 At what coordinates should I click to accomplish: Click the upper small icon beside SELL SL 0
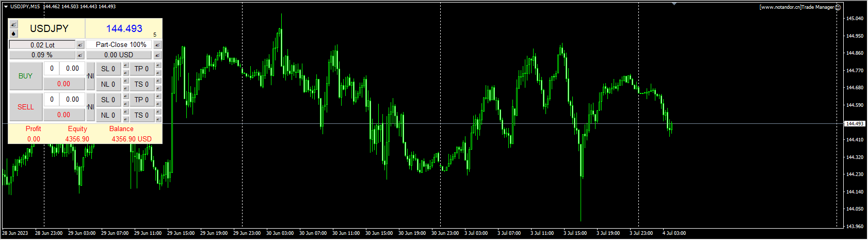pyautogui.click(x=125, y=97)
